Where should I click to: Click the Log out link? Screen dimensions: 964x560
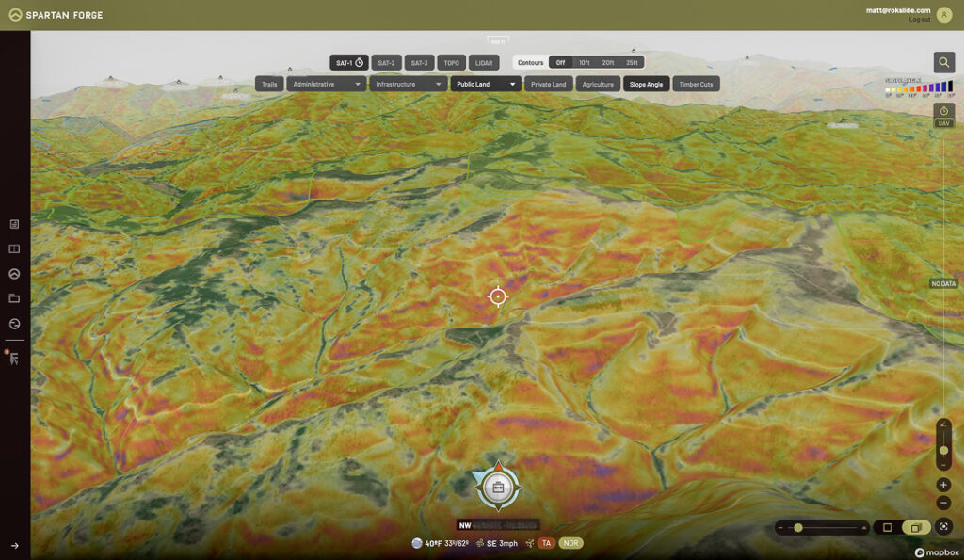[919, 19]
